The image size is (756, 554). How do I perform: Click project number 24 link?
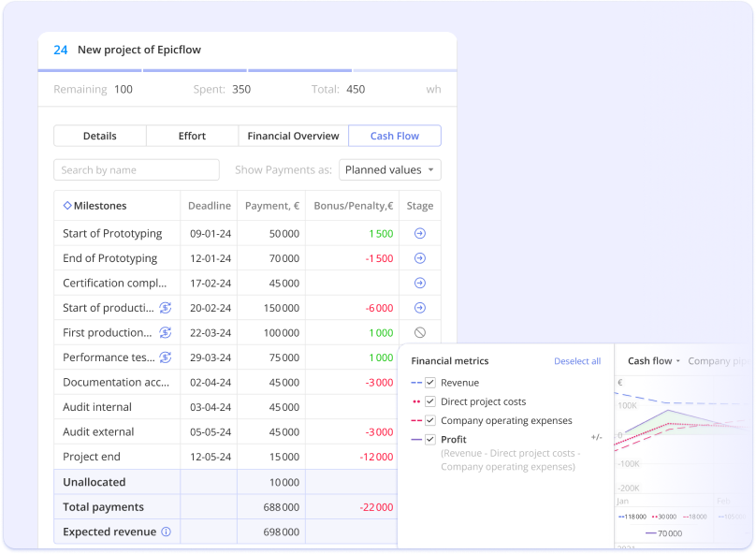[60, 51]
